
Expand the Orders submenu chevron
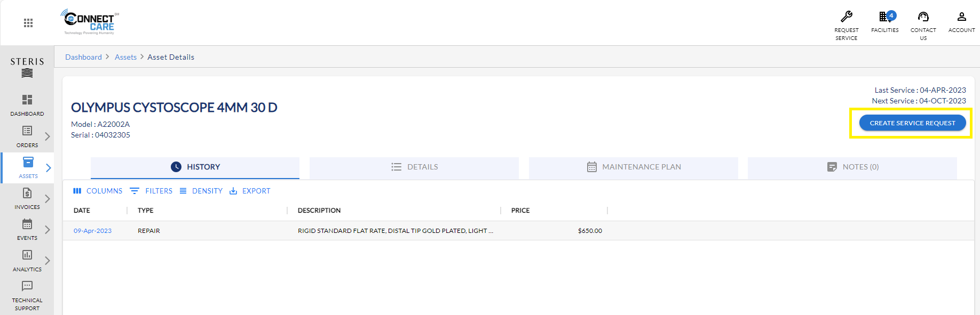[x=48, y=136]
